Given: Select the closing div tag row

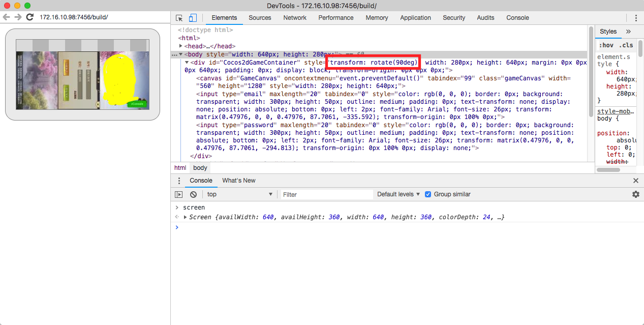Looking at the screenshot, I should (201, 156).
